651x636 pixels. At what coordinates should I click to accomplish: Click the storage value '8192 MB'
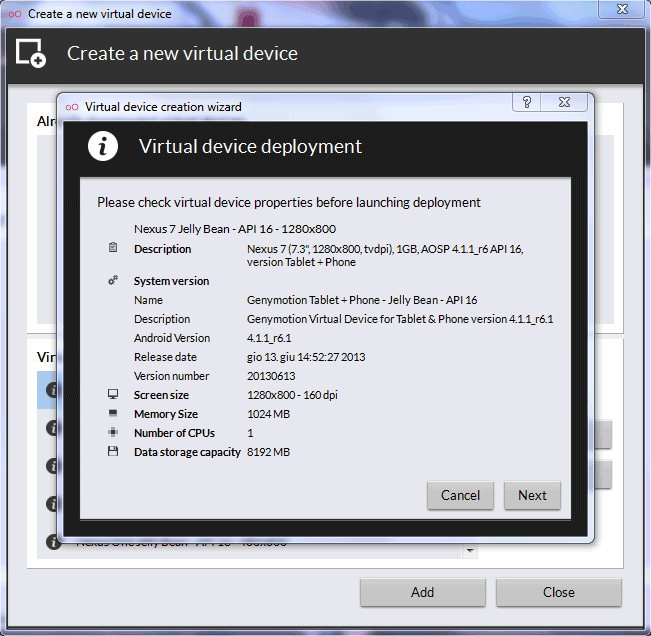point(268,452)
